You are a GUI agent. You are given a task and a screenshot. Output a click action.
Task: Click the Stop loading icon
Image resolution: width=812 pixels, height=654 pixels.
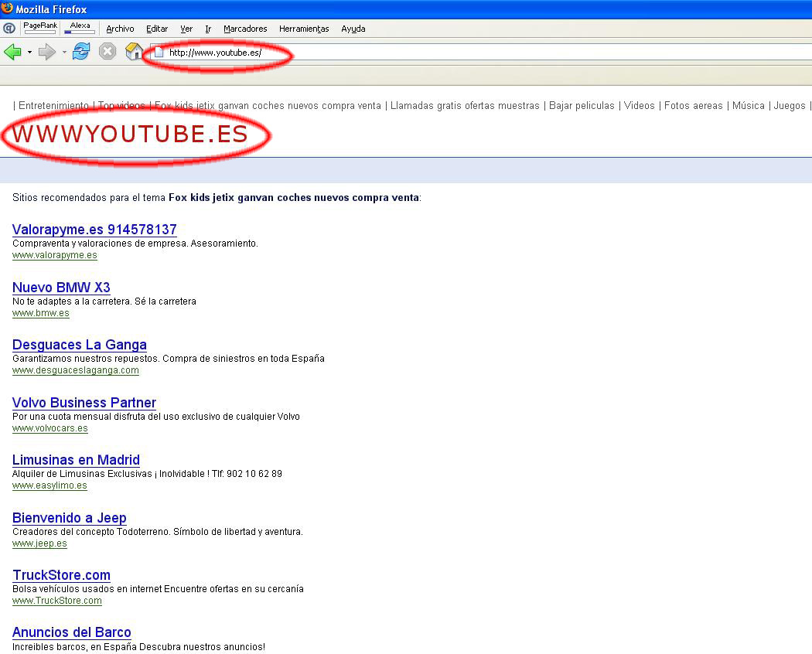tap(107, 52)
